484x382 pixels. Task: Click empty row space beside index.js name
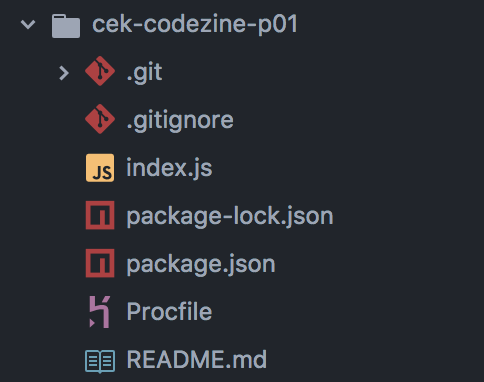coord(347,168)
